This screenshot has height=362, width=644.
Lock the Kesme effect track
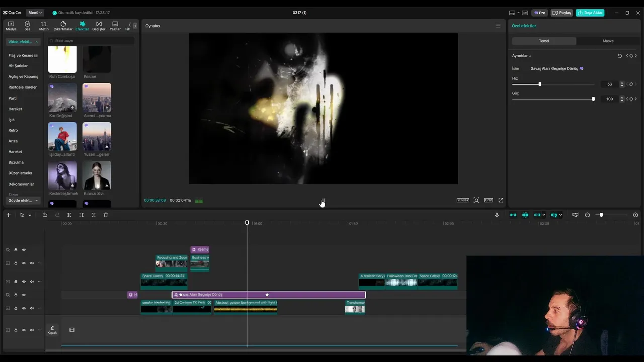(16, 250)
